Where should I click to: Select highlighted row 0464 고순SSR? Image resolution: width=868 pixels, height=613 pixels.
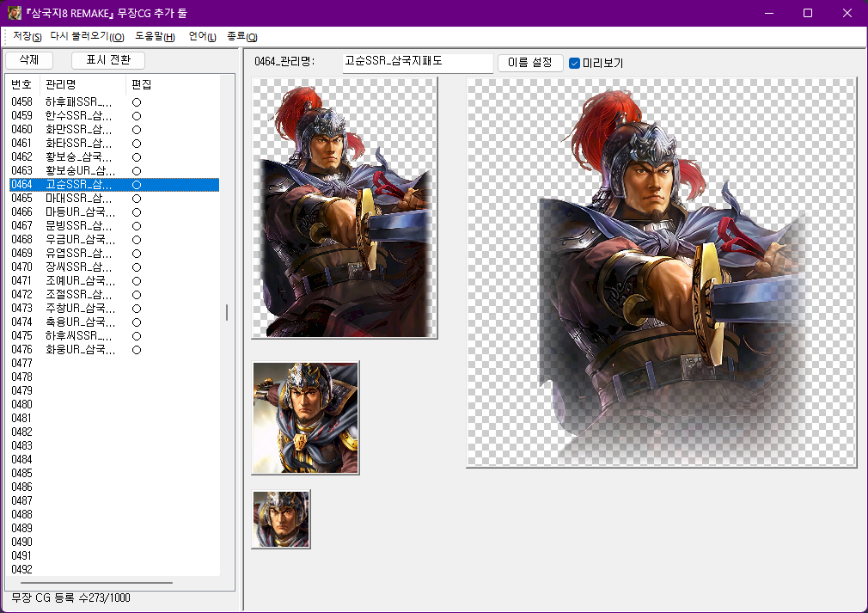pos(114,184)
